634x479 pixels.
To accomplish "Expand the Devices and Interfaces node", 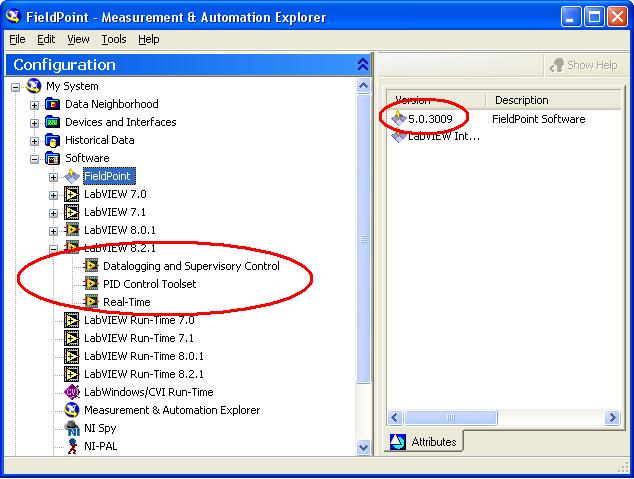I will [x=34, y=123].
